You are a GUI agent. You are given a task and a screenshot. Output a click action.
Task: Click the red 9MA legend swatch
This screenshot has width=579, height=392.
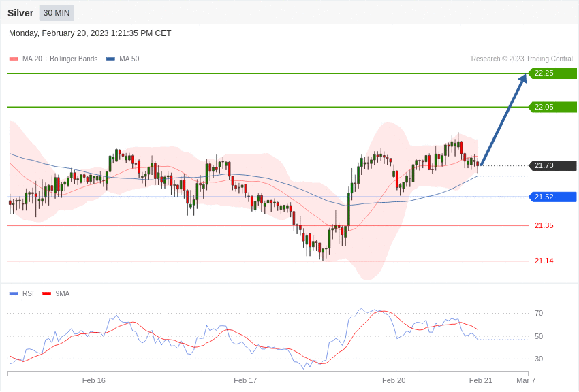[x=46, y=294]
